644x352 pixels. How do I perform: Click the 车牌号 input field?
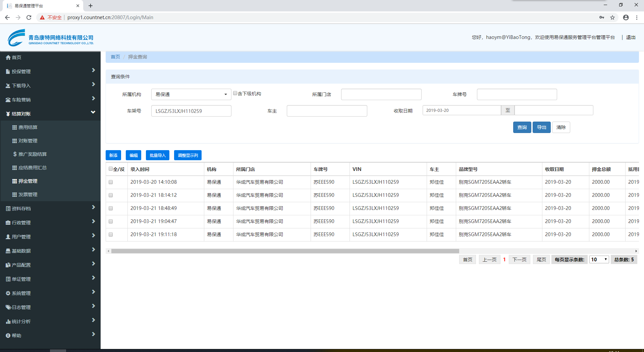pyautogui.click(x=517, y=94)
